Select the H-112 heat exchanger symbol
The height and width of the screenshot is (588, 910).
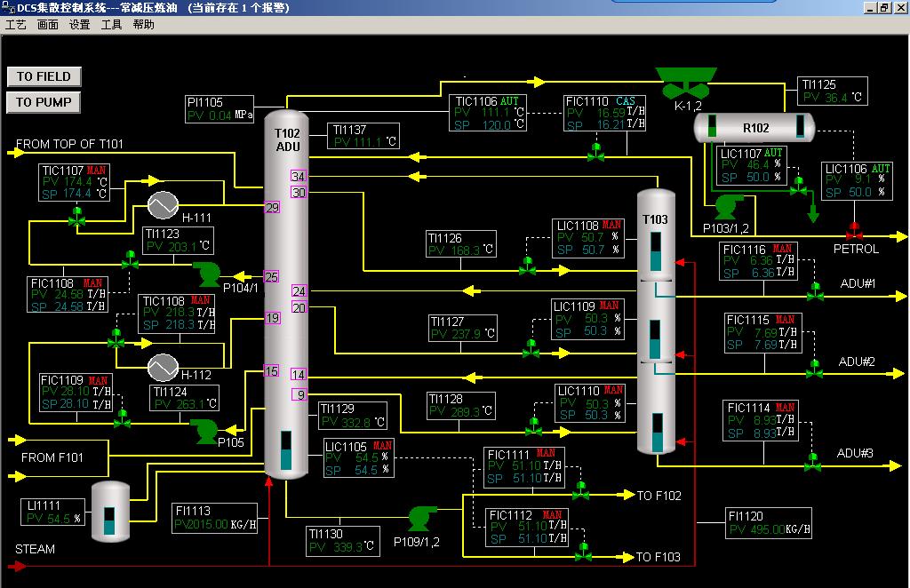click(164, 365)
